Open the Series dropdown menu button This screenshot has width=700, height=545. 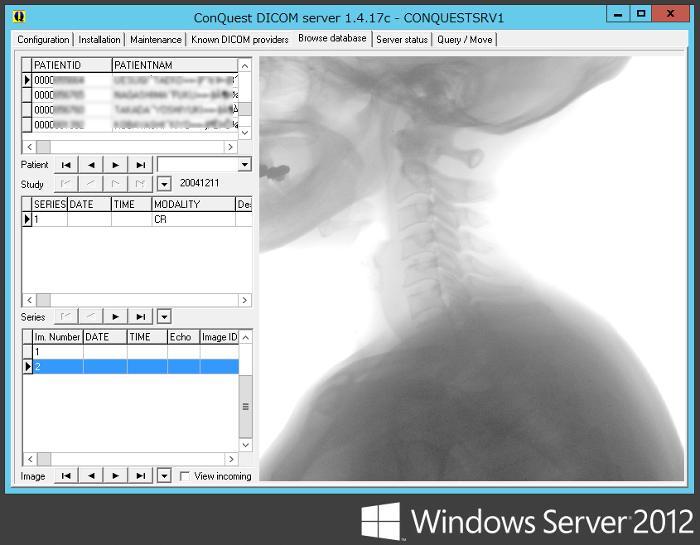click(x=164, y=317)
